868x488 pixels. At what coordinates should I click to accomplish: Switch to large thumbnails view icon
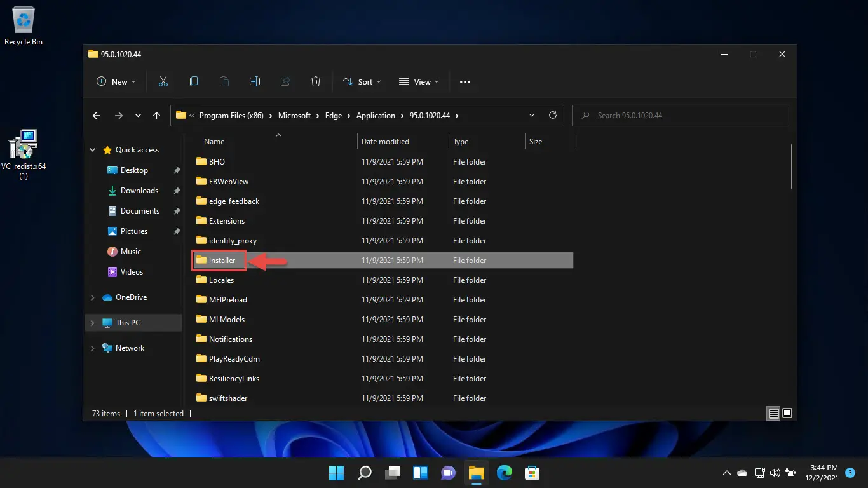click(787, 413)
